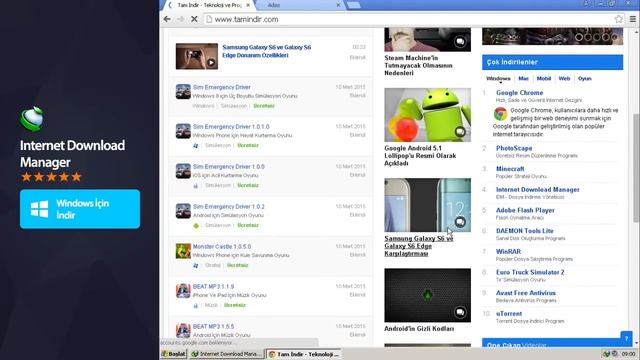
Task: Open Monster Castle 1.0.5.0 link
Action: pos(222,247)
